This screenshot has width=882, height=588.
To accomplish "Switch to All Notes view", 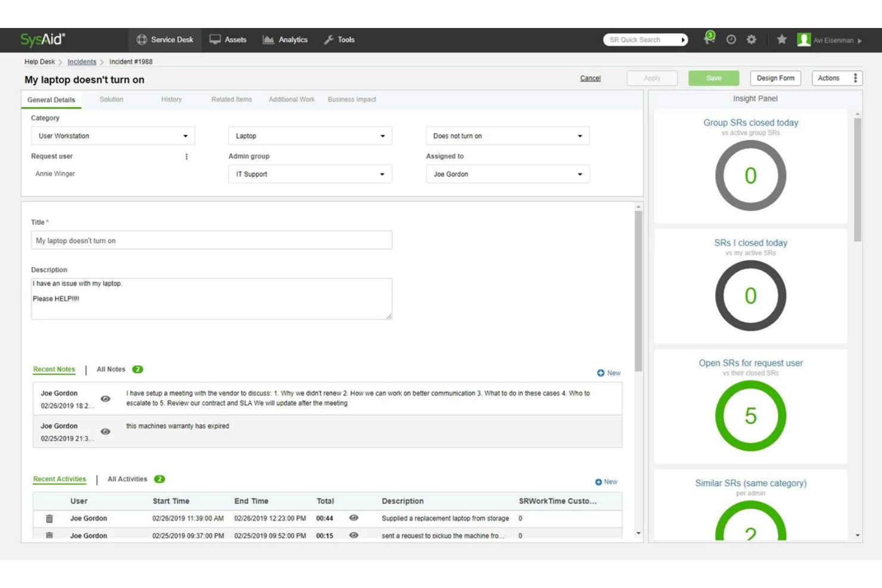I will [111, 369].
